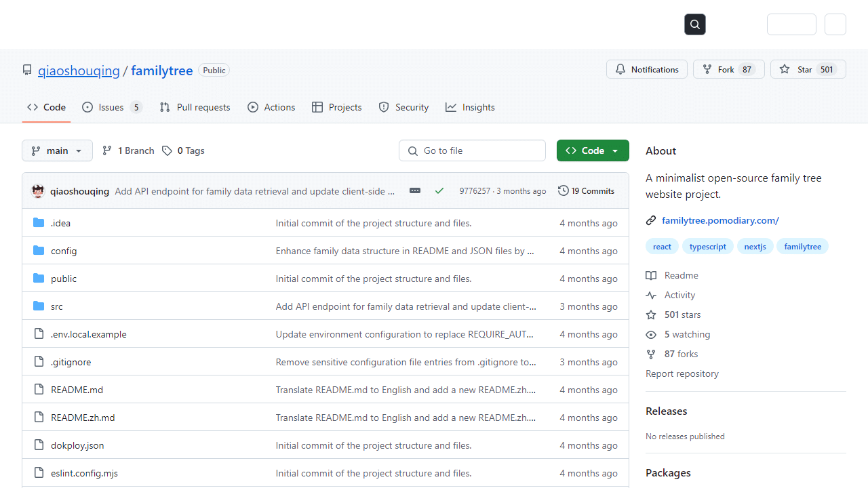Open the Projects tab
Image resolution: width=868 pixels, height=488 pixels.
coord(337,107)
